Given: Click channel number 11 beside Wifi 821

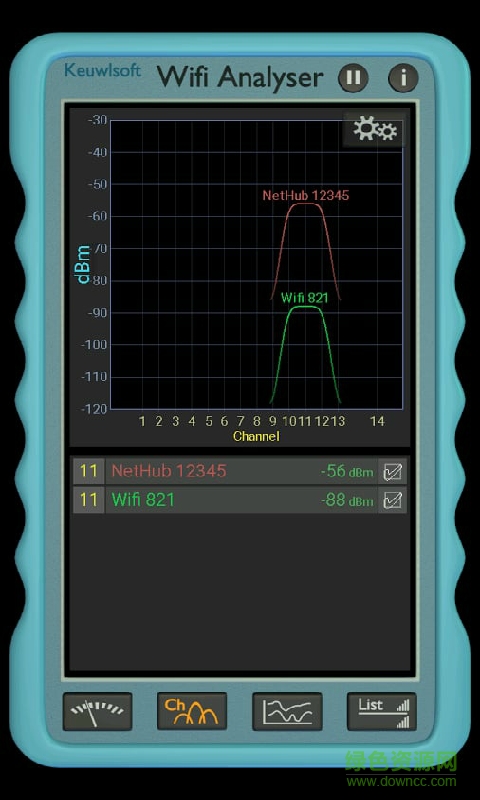Looking at the screenshot, I should click(89, 500).
